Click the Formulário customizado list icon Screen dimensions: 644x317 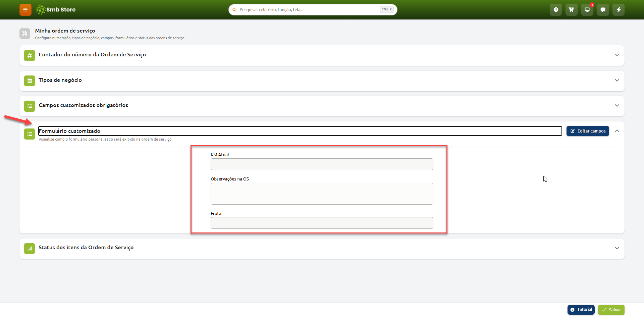(30, 134)
